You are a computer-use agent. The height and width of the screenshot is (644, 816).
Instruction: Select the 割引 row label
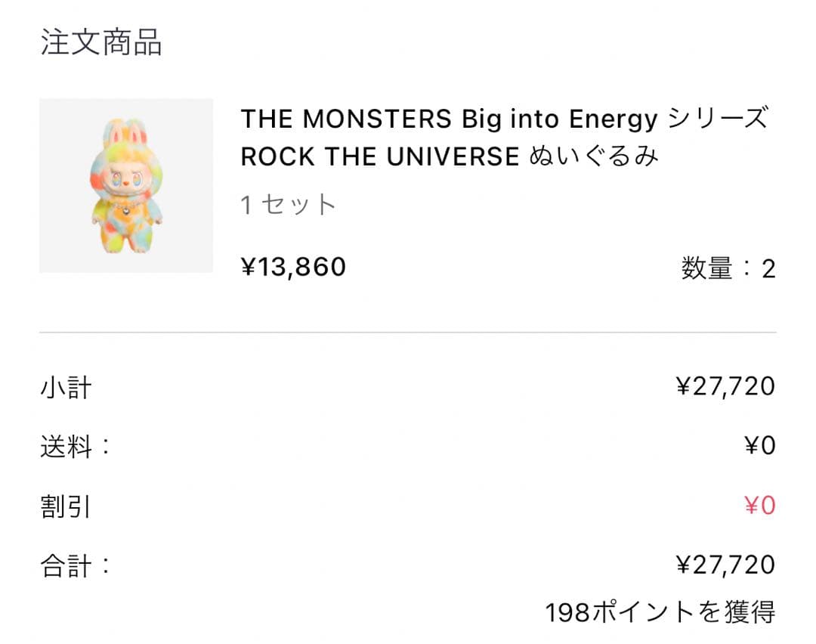(66, 506)
